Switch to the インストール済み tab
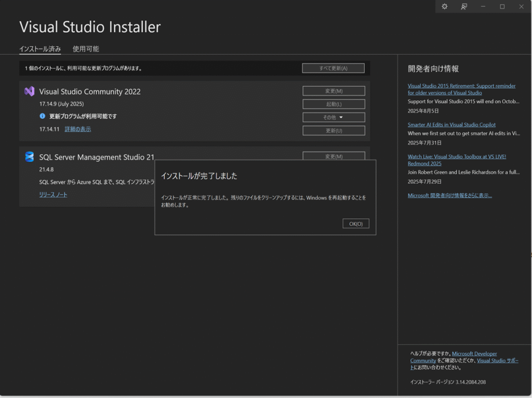 (x=40, y=49)
